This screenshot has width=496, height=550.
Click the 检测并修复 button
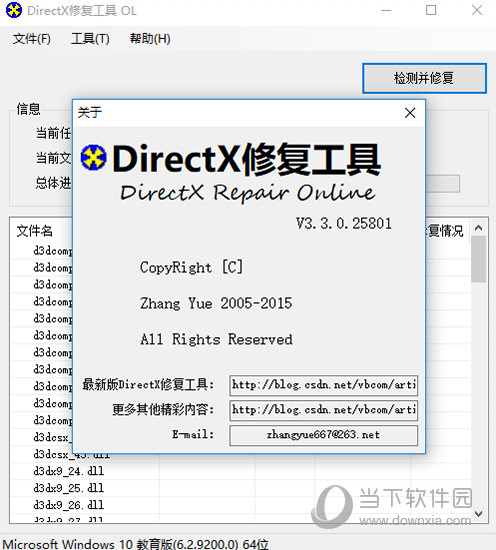(424, 78)
